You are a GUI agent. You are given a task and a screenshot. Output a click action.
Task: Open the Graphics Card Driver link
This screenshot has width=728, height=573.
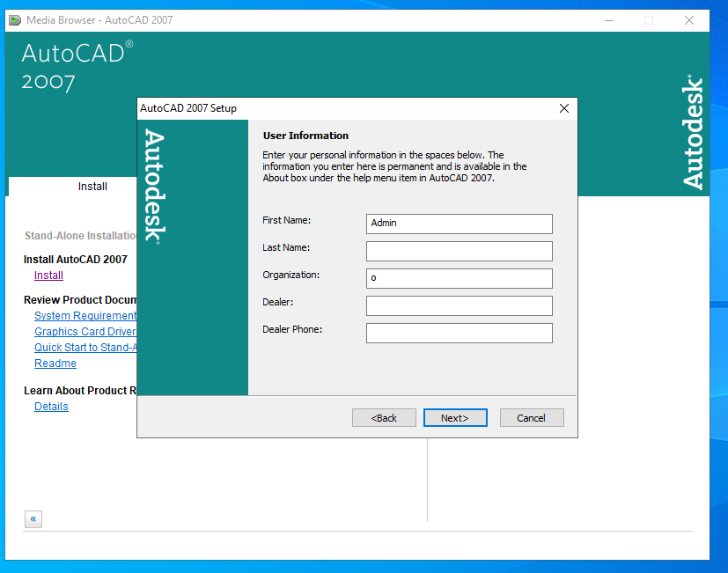pyautogui.click(x=85, y=332)
